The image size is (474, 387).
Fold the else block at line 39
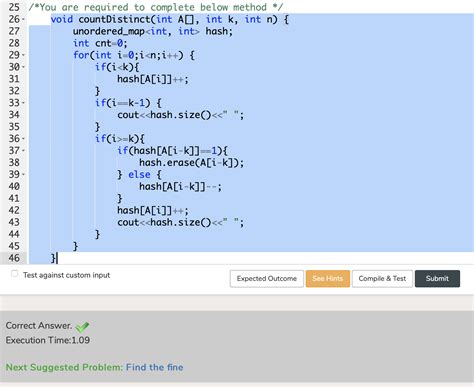(x=23, y=174)
